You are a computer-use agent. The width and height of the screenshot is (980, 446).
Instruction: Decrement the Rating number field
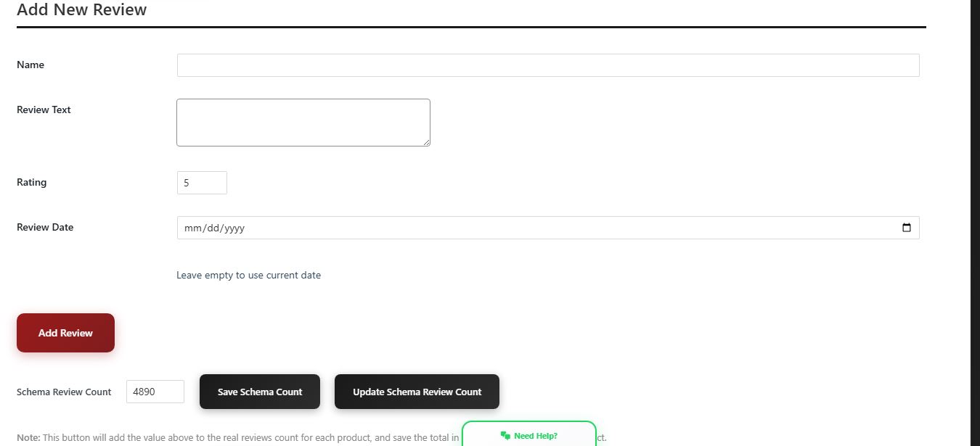pos(221,186)
